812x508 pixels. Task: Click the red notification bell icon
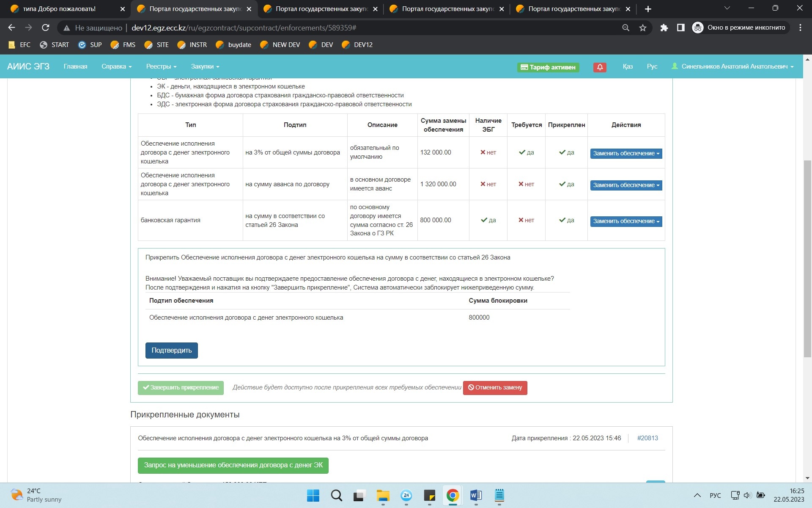pos(600,67)
